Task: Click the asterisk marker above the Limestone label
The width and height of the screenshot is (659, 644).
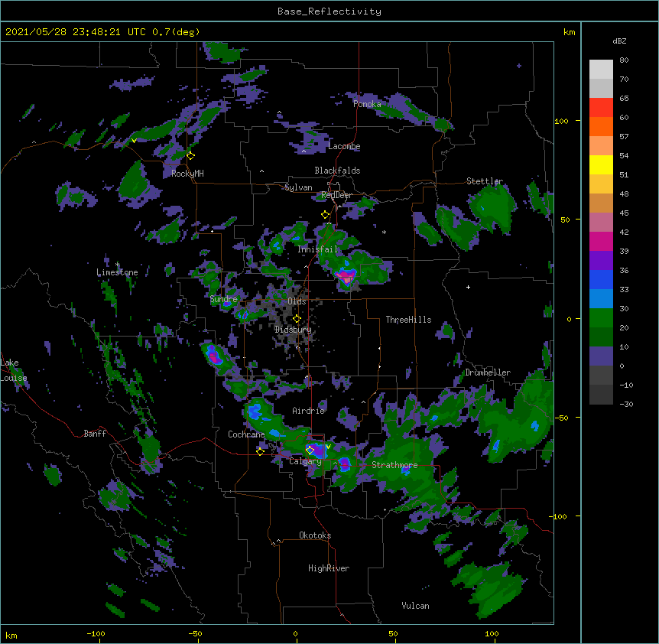Action: [118, 265]
